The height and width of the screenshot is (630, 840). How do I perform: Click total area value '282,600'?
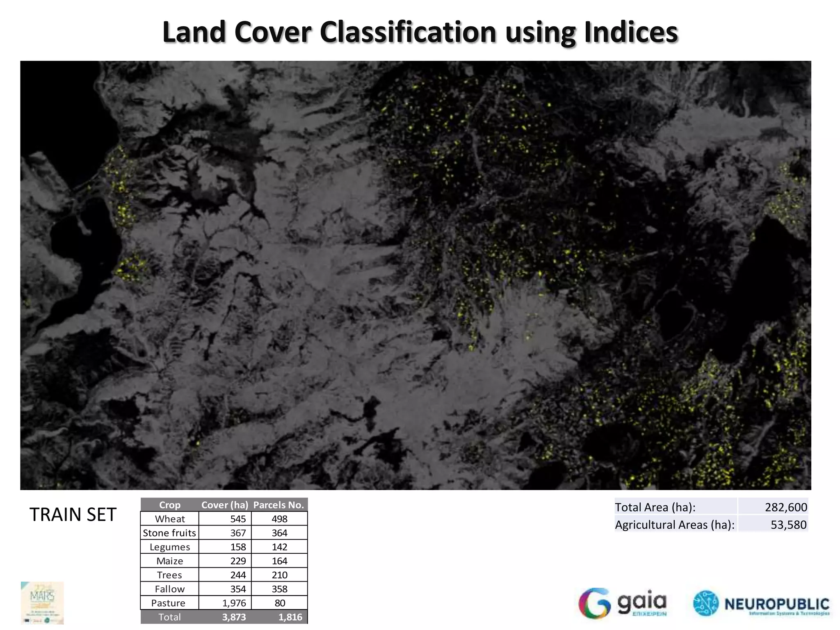click(x=786, y=507)
